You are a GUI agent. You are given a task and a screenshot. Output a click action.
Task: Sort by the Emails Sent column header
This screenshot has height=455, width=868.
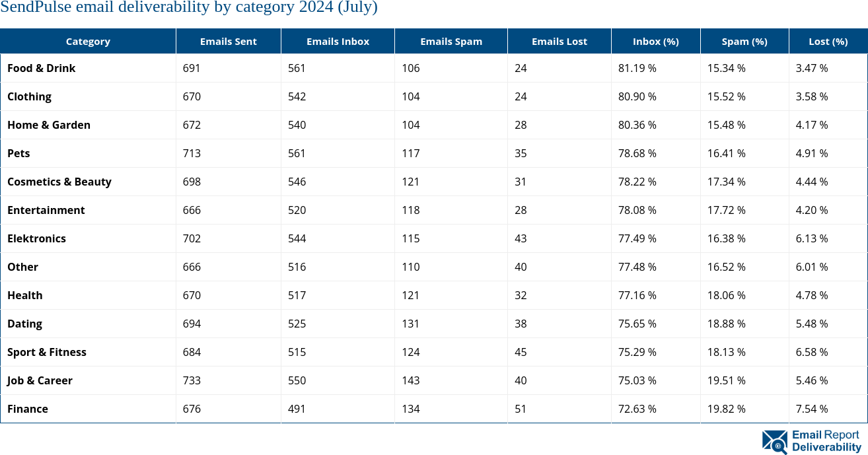tap(229, 41)
